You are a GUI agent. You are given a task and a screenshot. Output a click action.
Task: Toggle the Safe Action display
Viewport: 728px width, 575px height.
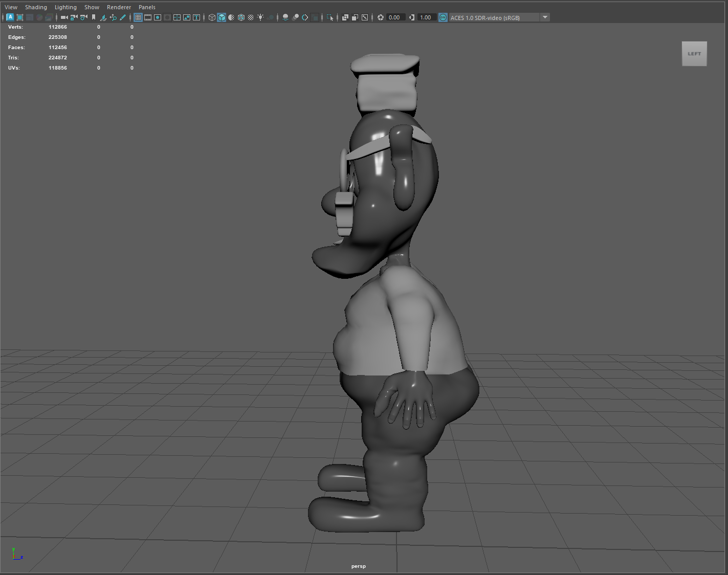187,17
